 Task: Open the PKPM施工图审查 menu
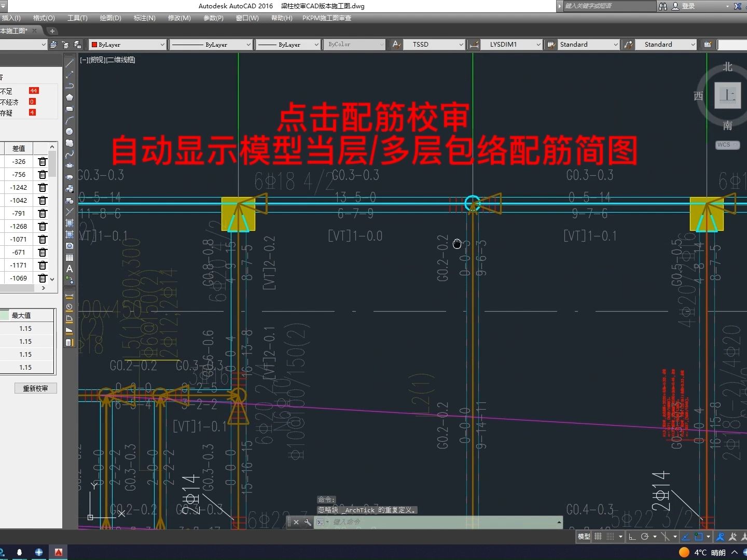pos(326,18)
